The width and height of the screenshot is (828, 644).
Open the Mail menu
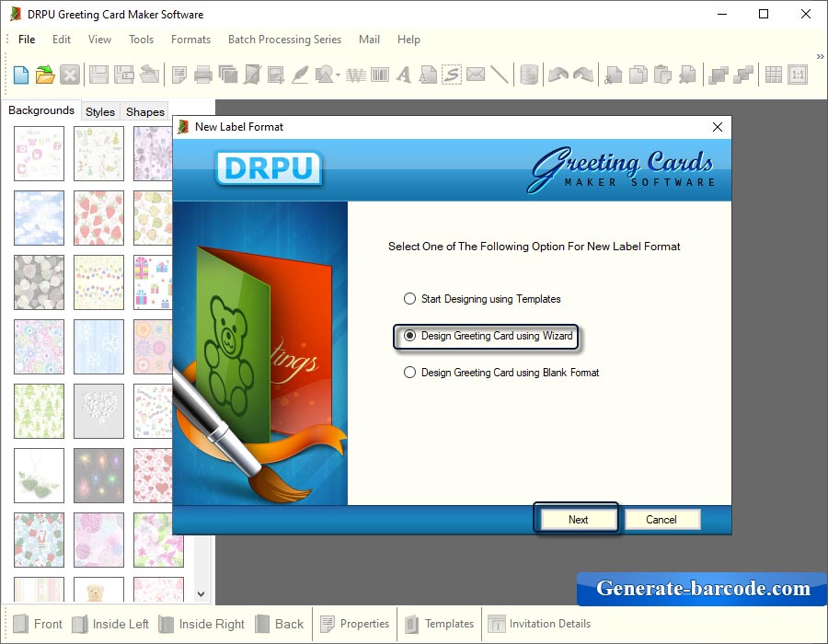(369, 40)
